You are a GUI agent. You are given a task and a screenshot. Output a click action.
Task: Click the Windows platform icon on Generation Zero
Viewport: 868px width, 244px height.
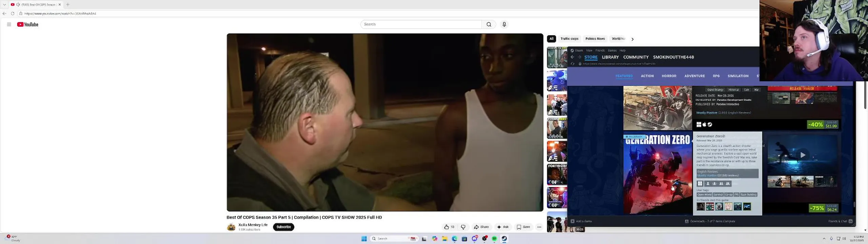(x=700, y=183)
